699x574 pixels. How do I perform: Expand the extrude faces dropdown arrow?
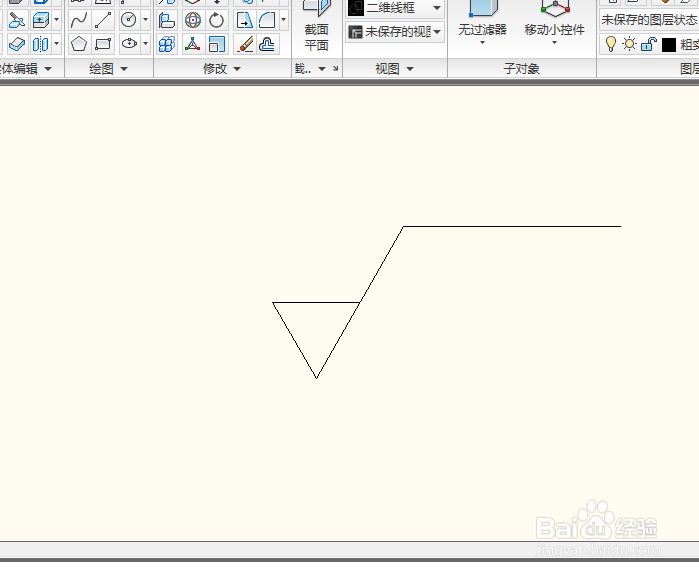[57, 20]
